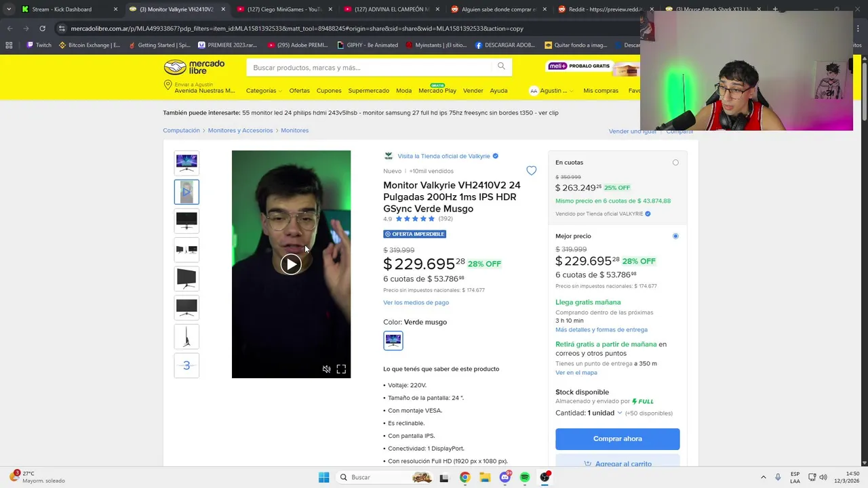The height and width of the screenshot is (488, 868).
Task: Open 'Más detalles y formas de entrega' link
Action: (601, 329)
